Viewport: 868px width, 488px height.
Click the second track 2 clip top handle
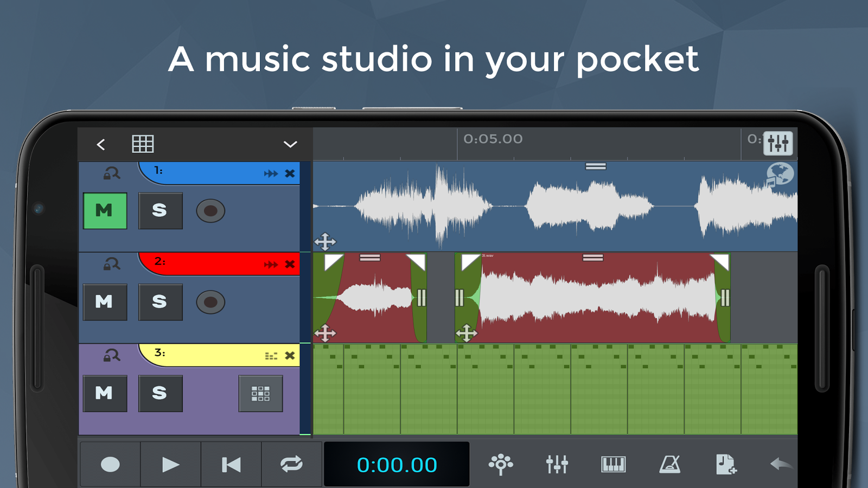coord(593,258)
